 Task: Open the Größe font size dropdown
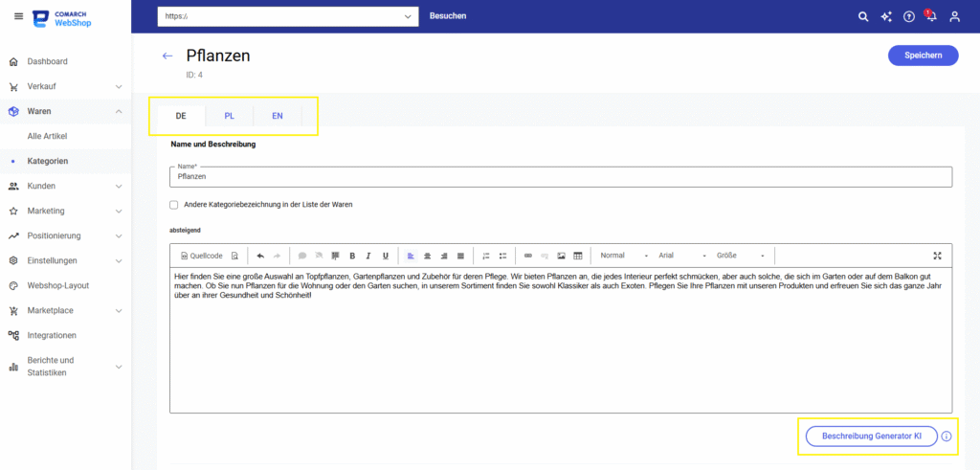coord(740,256)
